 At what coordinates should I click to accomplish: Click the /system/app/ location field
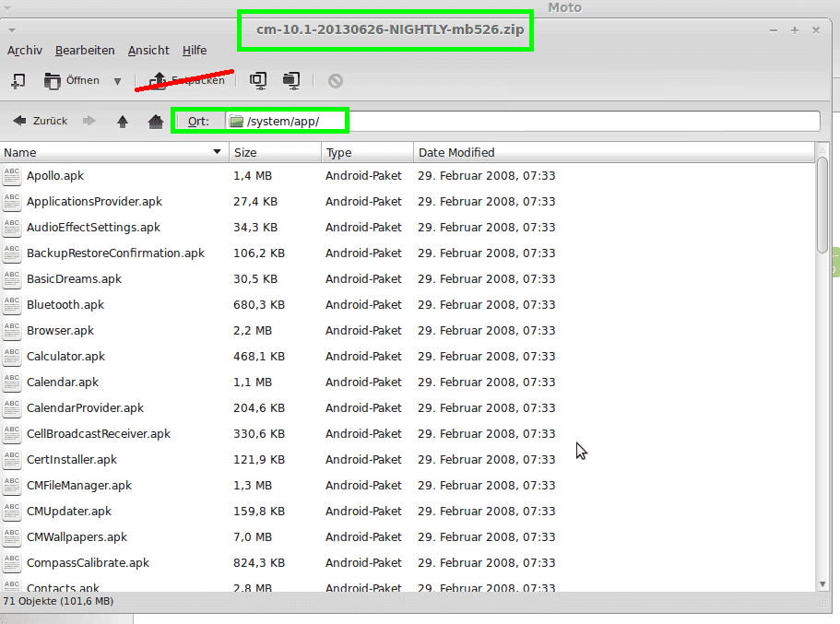523,121
